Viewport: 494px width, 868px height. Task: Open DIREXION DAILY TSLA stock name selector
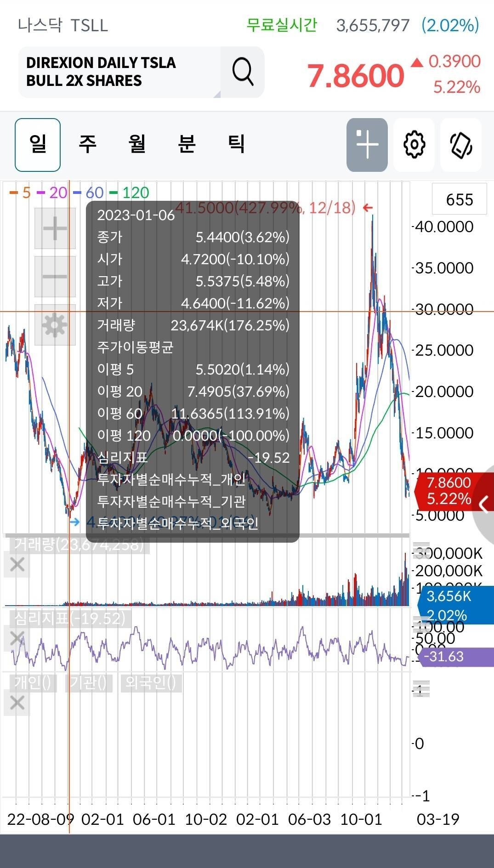[x=119, y=72]
